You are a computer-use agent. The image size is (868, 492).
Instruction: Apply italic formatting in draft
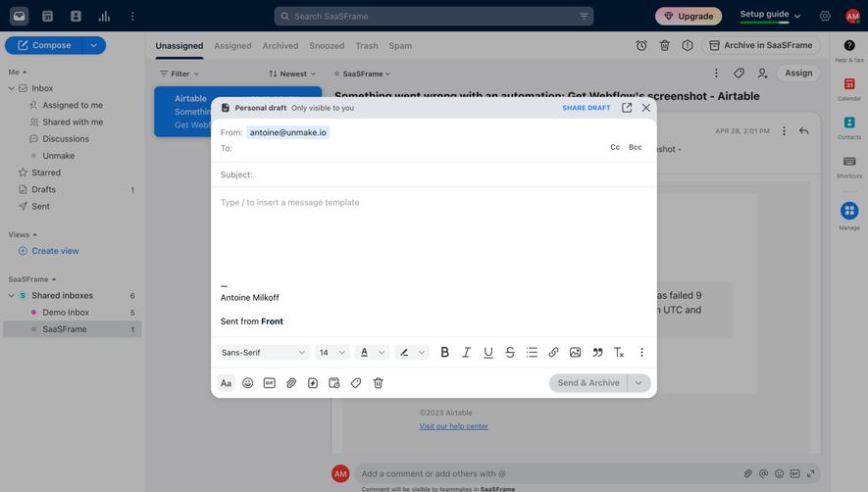pos(466,353)
